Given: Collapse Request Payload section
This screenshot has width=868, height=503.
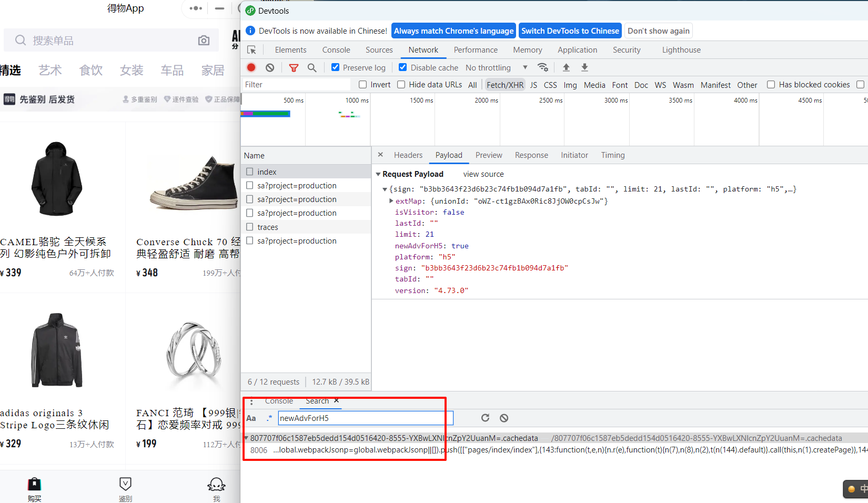Looking at the screenshot, I should click(378, 174).
